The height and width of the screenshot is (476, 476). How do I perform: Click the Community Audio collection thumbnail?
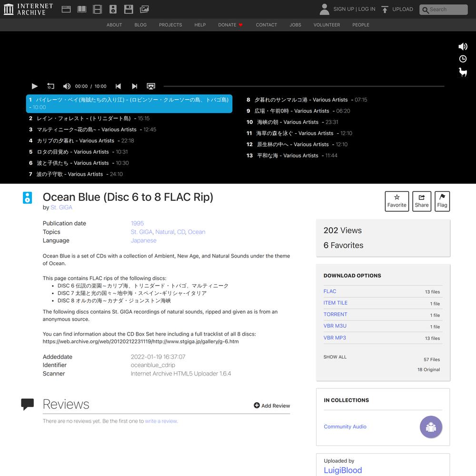tap(431, 427)
